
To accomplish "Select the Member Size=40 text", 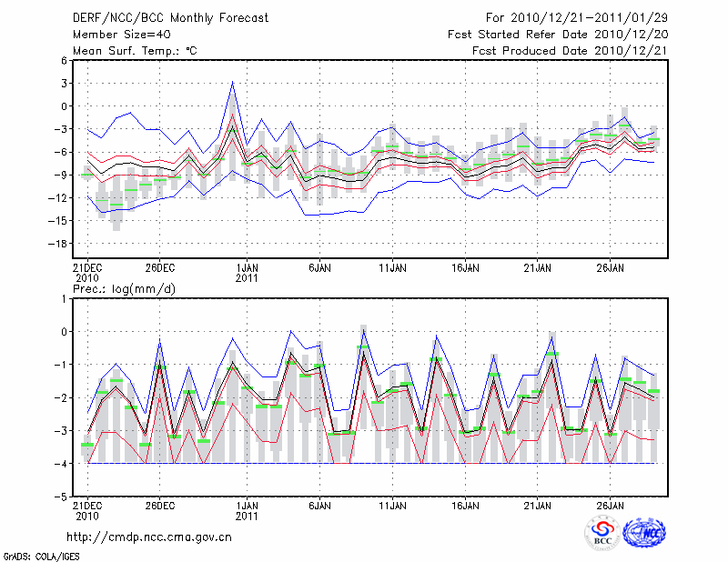I will click(121, 34).
